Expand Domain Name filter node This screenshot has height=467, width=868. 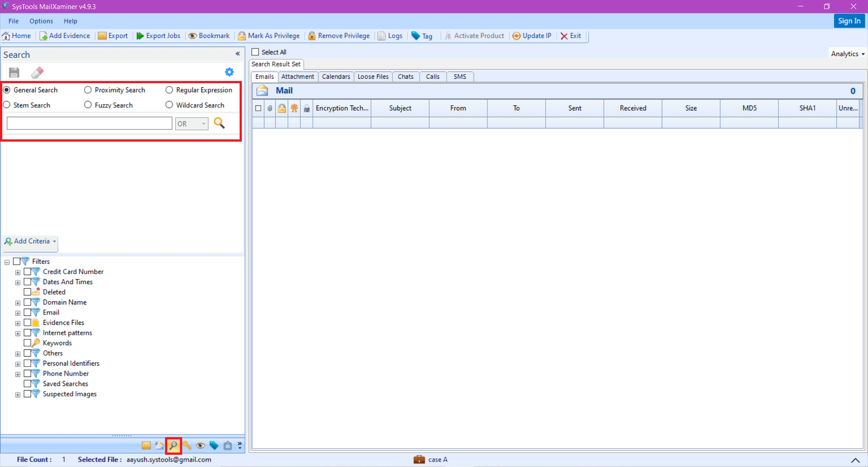(x=18, y=303)
